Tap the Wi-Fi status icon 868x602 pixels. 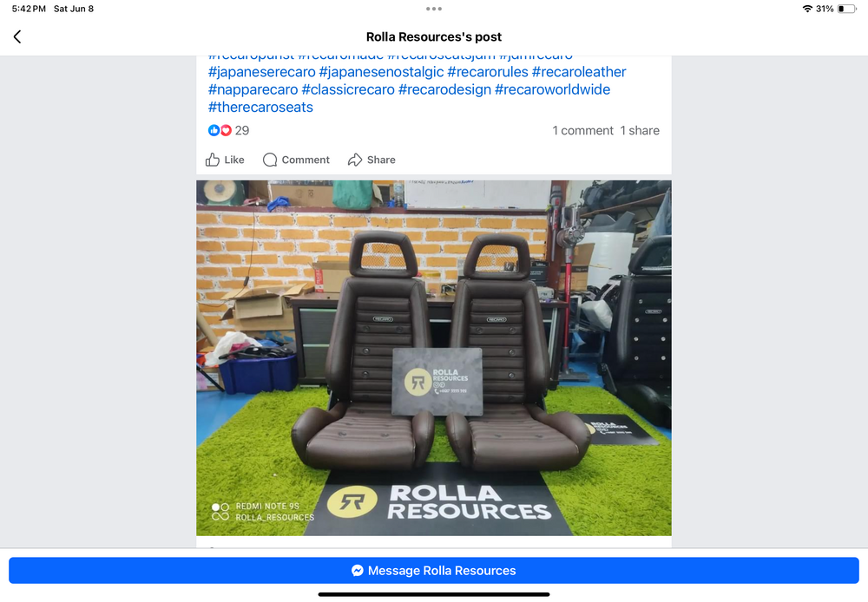point(807,9)
